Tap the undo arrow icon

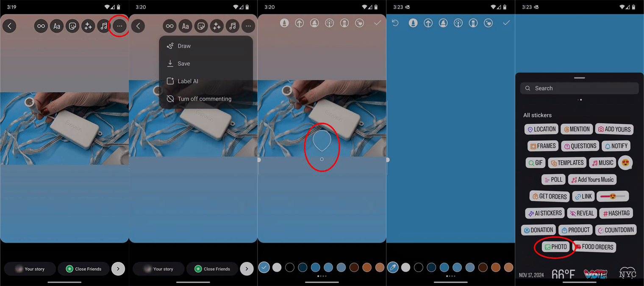pos(395,23)
